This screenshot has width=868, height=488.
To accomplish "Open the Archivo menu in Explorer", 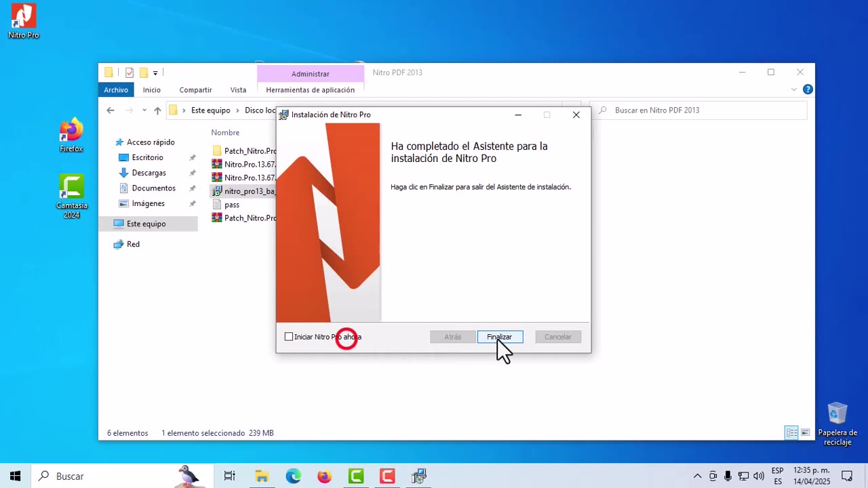I will (116, 89).
